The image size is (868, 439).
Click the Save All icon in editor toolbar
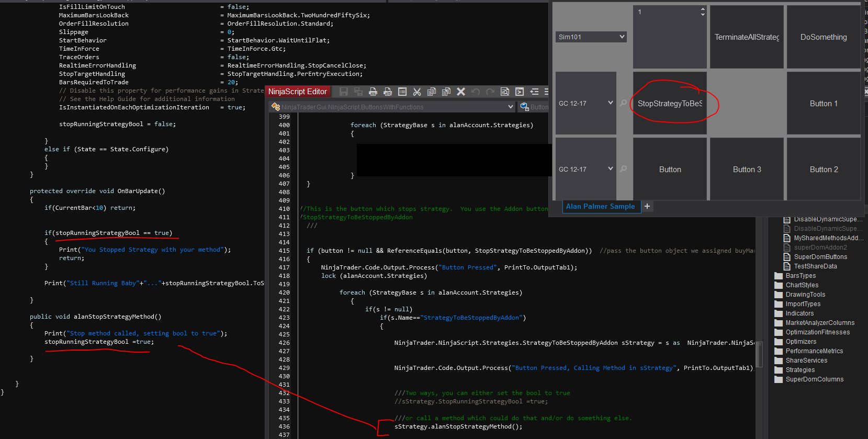point(358,92)
